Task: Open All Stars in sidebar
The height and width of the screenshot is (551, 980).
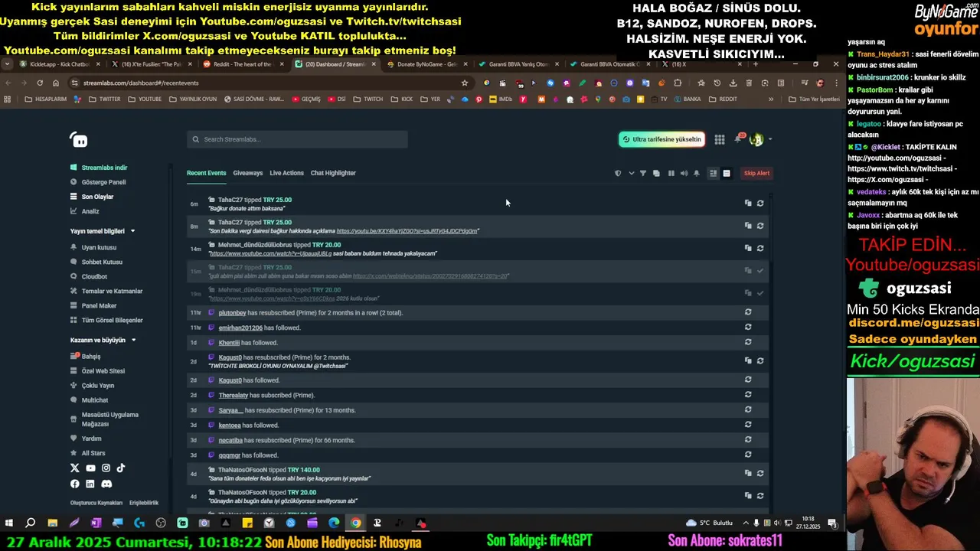Action: tap(88, 453)
